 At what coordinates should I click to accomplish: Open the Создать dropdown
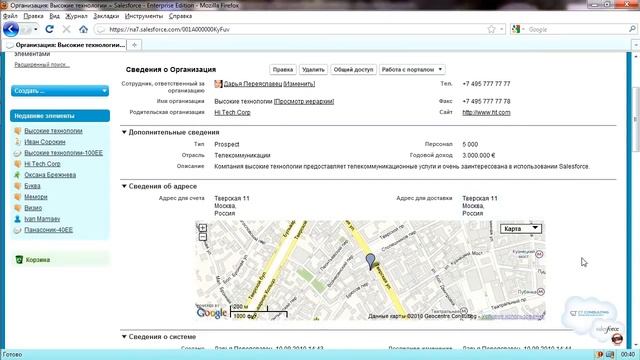point(60,91)
